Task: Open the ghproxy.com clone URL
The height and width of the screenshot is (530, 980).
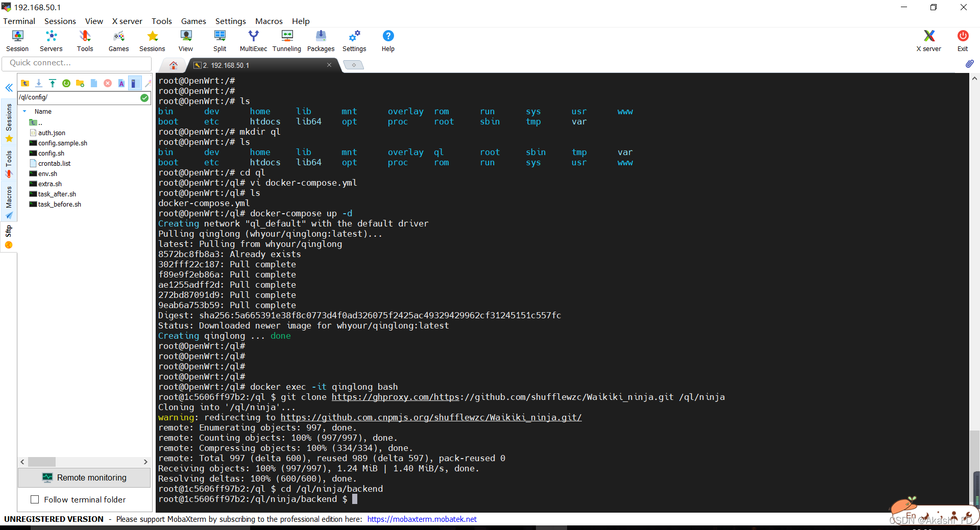Action: click(x=396, y=397)
